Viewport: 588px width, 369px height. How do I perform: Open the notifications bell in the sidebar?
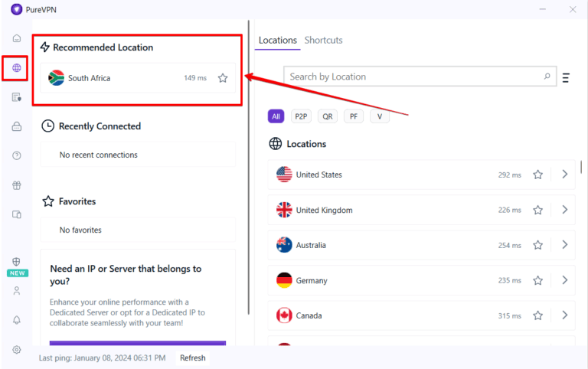click(17, 320)
